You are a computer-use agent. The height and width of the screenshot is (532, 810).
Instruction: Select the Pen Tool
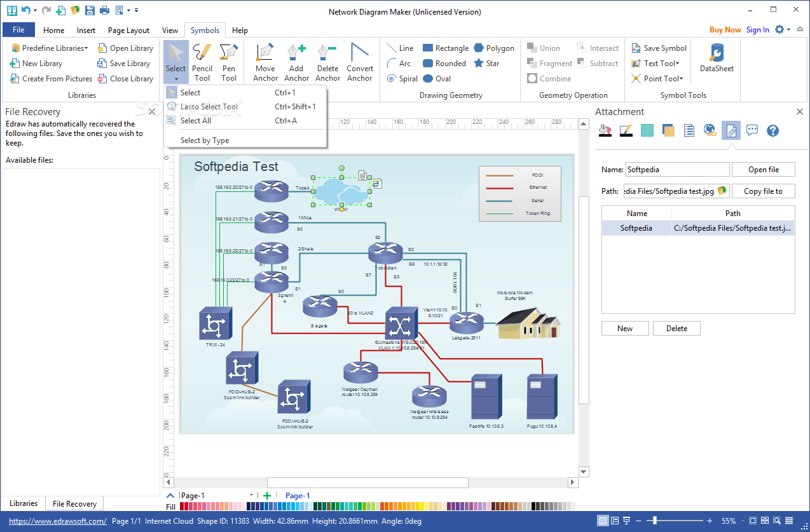coord(229,62)
